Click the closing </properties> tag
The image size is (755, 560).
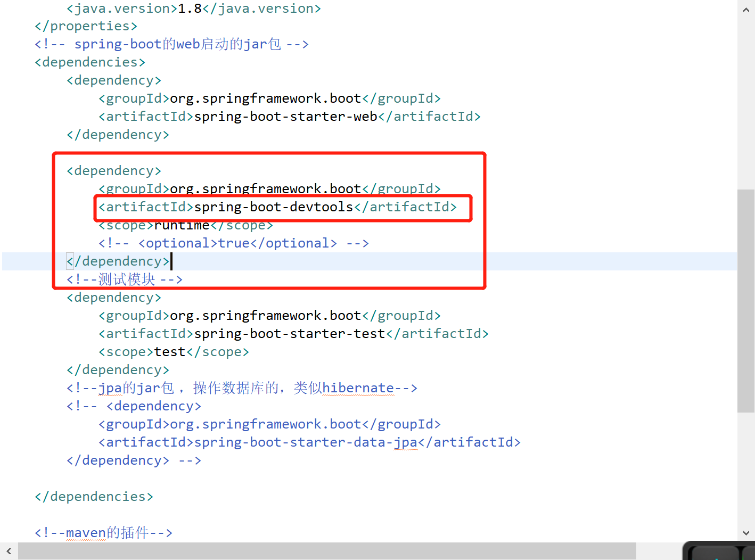coord(86,26)
